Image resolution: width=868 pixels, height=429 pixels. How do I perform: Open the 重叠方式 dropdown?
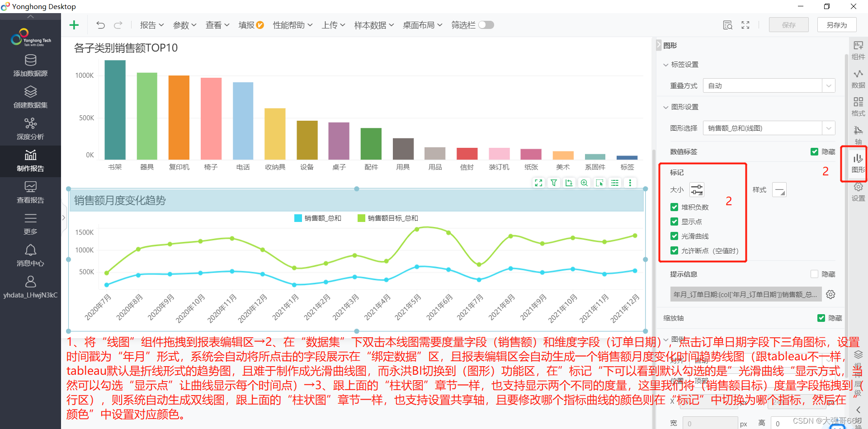pos(769,85)
